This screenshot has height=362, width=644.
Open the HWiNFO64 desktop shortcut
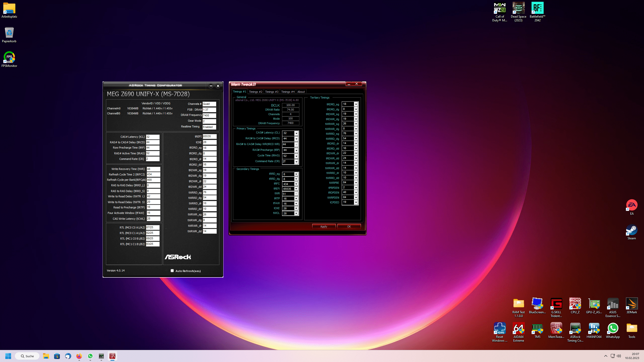tap(594, 329)
